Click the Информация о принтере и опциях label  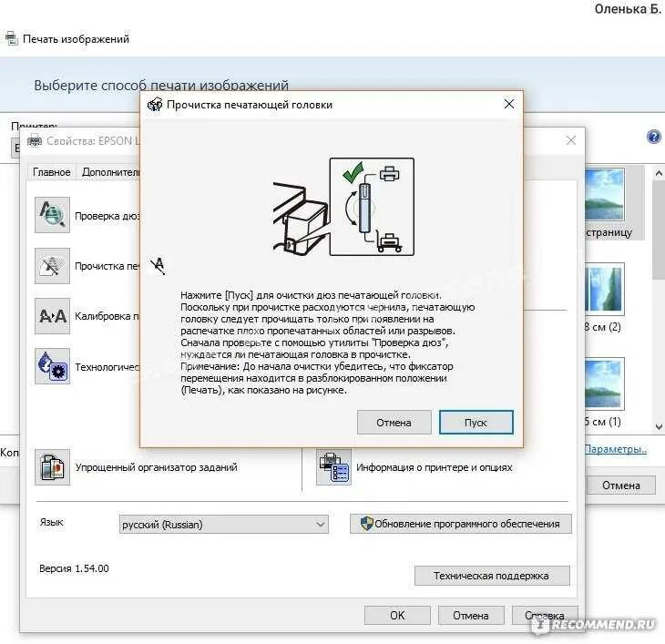(435, 467)
